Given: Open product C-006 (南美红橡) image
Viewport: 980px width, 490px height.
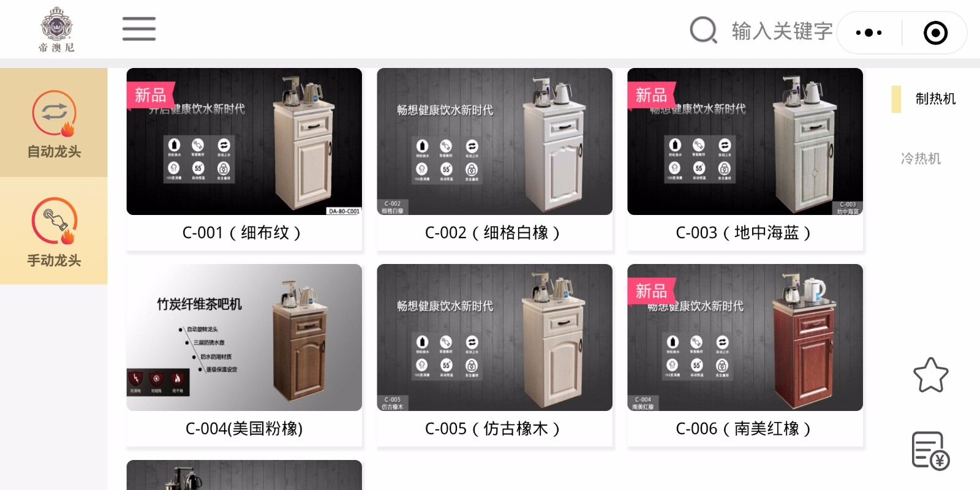Looking at the screenshot, I should 745,337.
